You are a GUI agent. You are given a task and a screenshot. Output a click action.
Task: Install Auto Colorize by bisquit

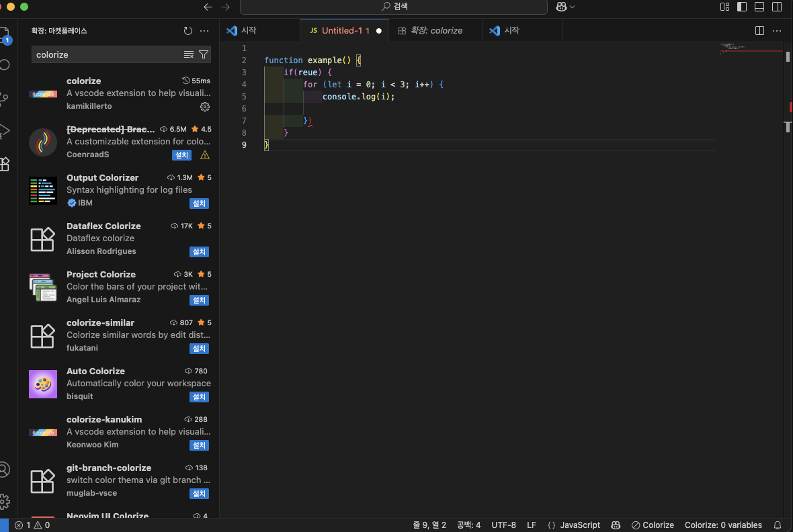point(200,397)
